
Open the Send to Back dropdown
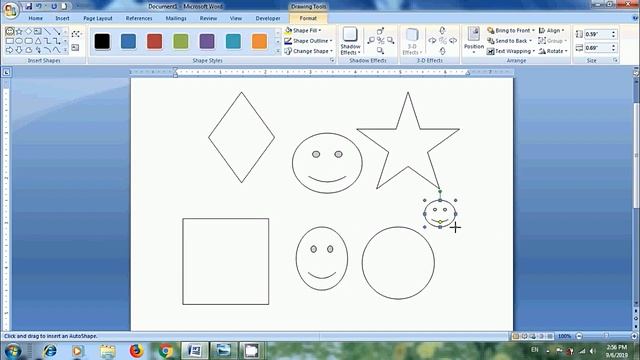coord(509,41)
